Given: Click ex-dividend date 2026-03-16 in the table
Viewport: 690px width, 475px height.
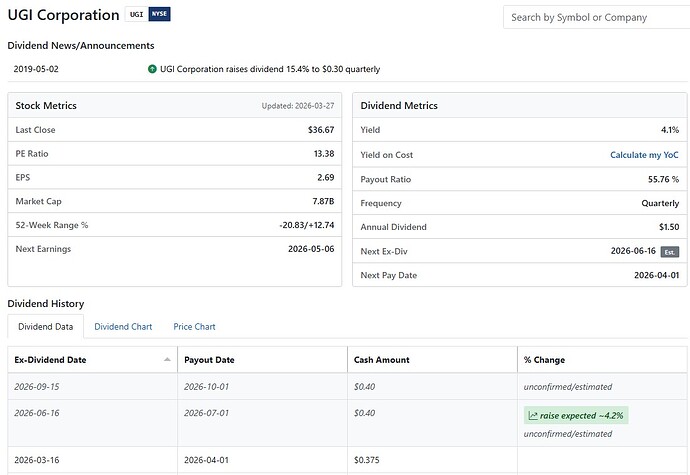Looking at the screenshot, I should click(x=37, y=460).
